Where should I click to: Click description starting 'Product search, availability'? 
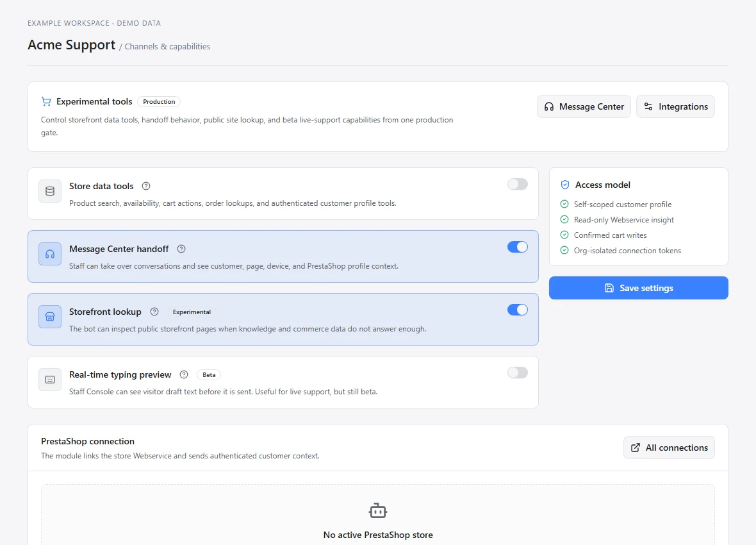coord(233,203)
